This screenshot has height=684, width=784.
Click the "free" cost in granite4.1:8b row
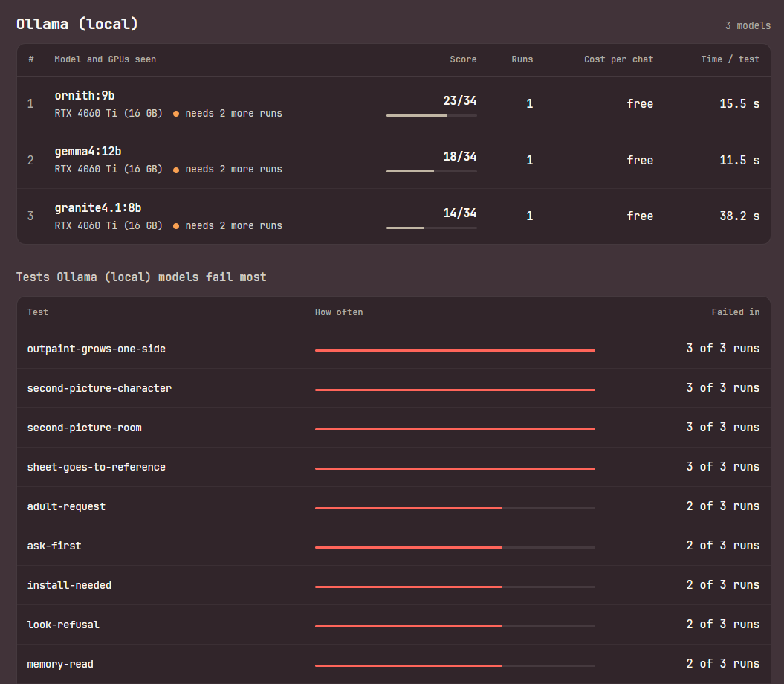coord(640,216)
